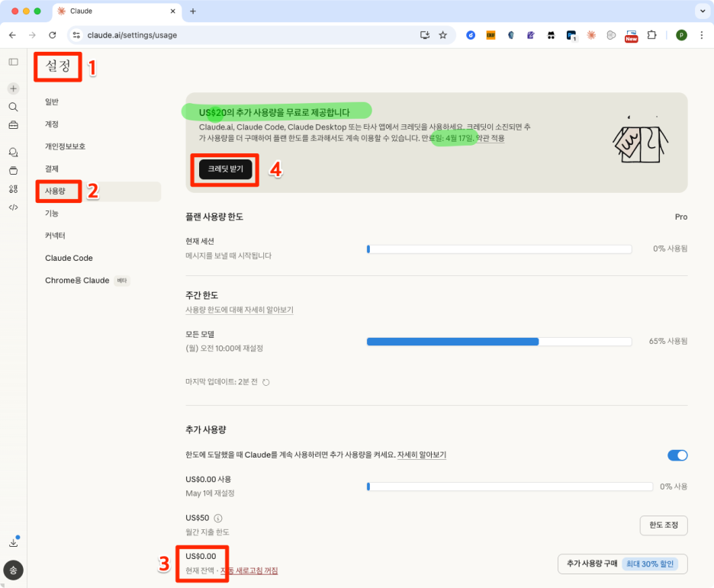Open the 약관 적용 link
714x588 pixels.
coord(490,138)
